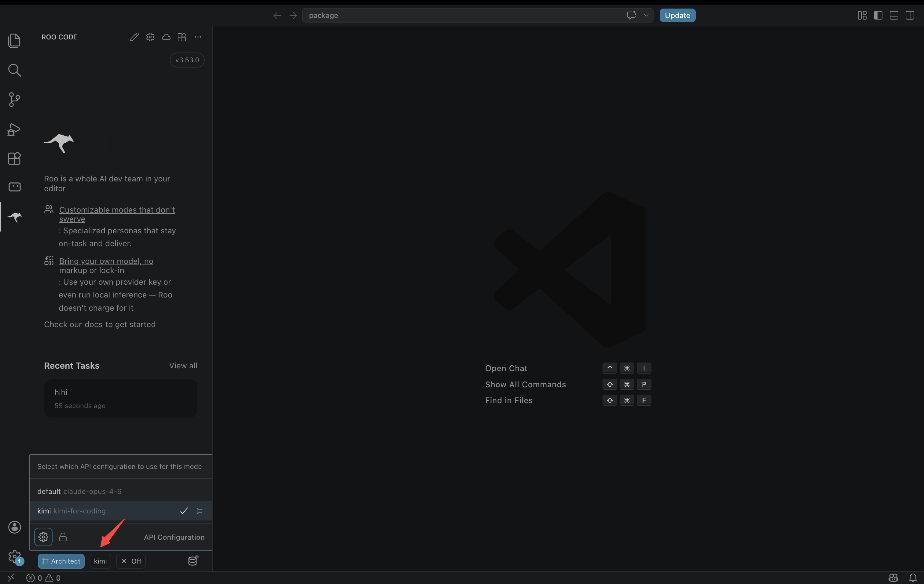Open API configuration settings gear in popup

click(x=43, y=537)
